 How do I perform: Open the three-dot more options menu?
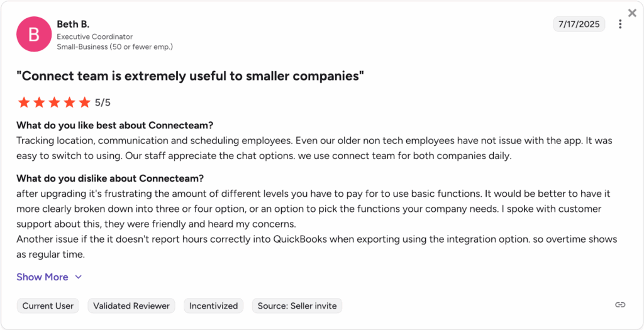[620, 25]
